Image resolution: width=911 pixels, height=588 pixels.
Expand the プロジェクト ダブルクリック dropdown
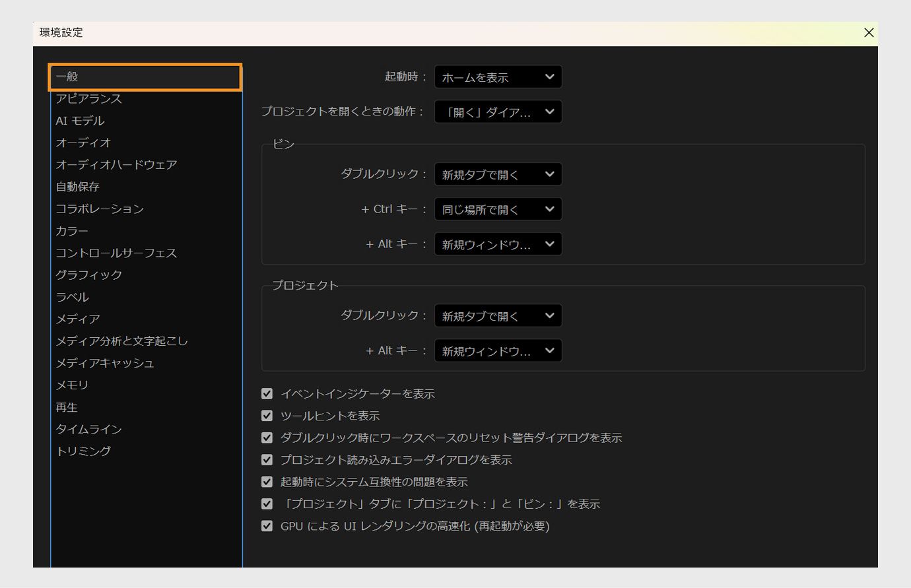click(498, 315)
